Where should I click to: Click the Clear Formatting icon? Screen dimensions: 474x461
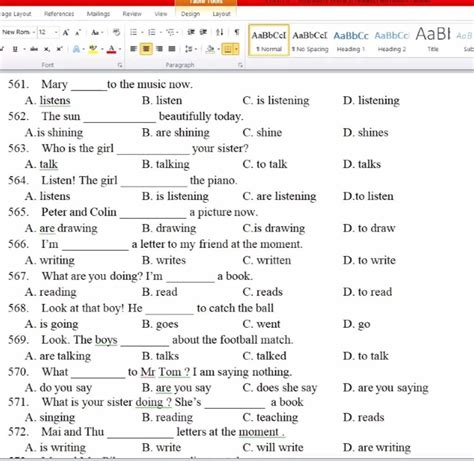[116, 32]
